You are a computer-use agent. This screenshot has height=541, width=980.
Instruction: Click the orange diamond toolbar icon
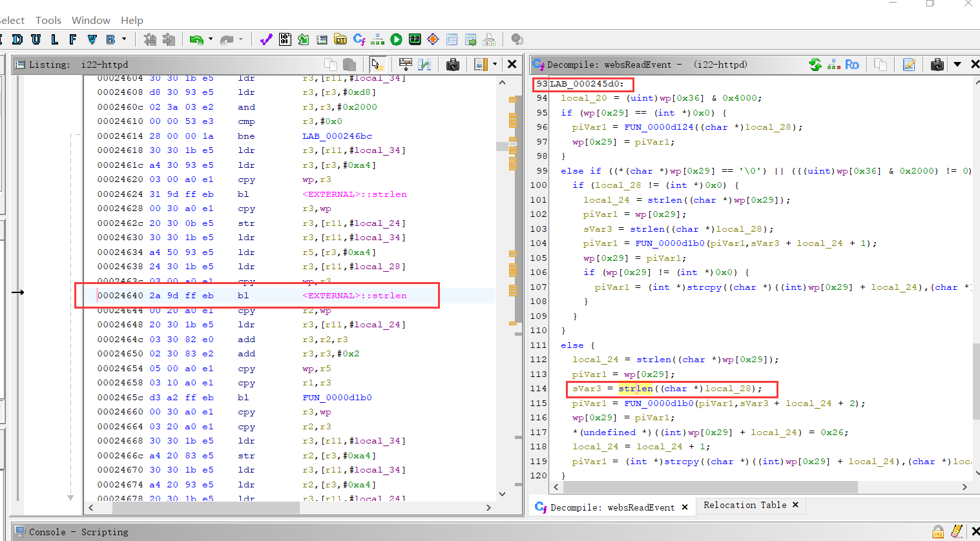coord(433,39)
